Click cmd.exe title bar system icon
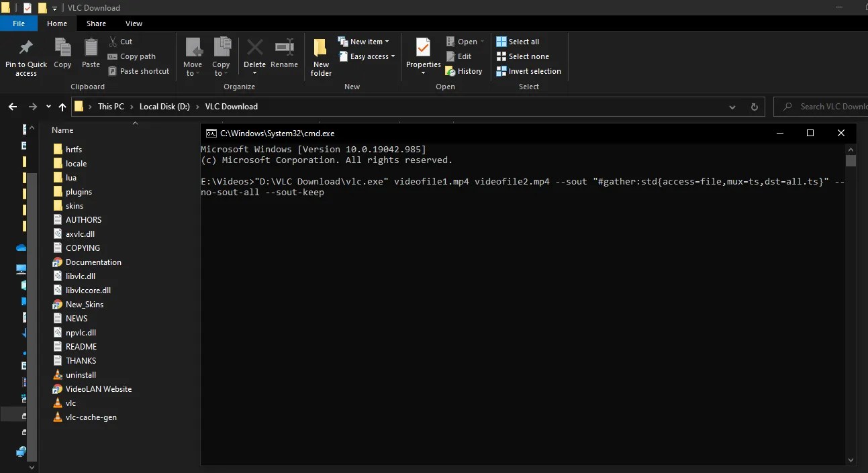Viewport: 868px width, 473px height. point(211,134)
